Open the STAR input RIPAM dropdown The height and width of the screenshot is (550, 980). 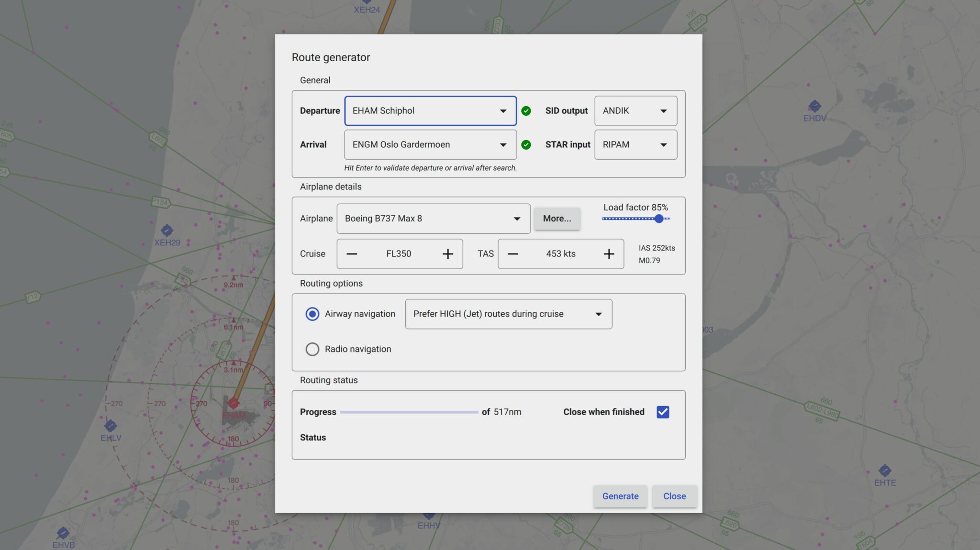[635, 144]
